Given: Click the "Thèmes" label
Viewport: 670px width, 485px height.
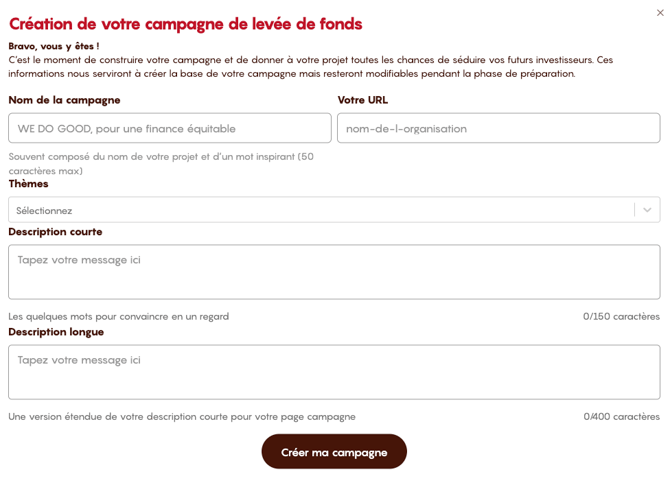Looking at the screenshot, I should tap(28, 184).
